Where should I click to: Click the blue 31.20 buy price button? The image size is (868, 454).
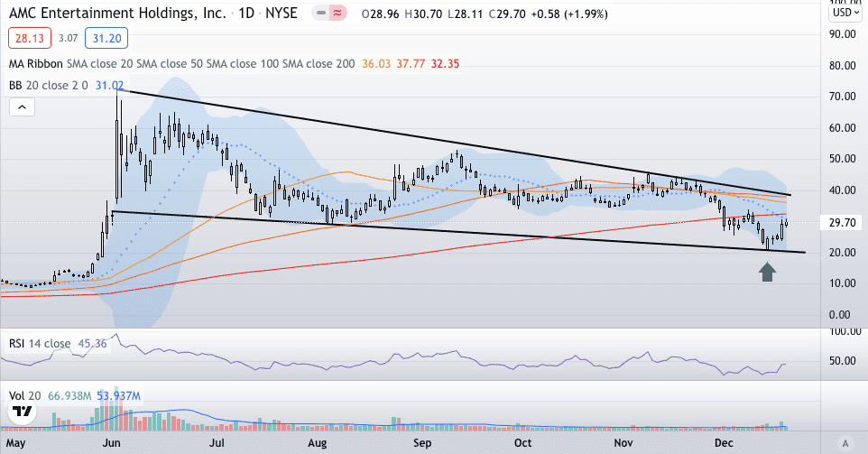tap(106, 38)
